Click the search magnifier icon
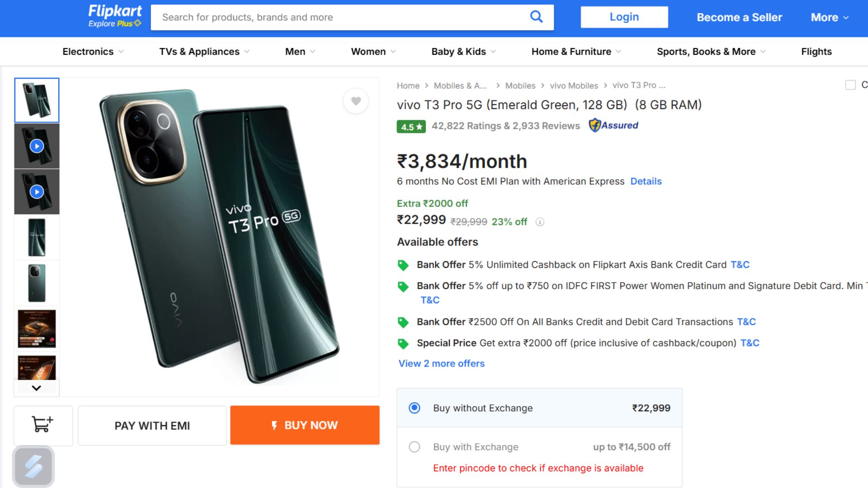 coord(536,17)
